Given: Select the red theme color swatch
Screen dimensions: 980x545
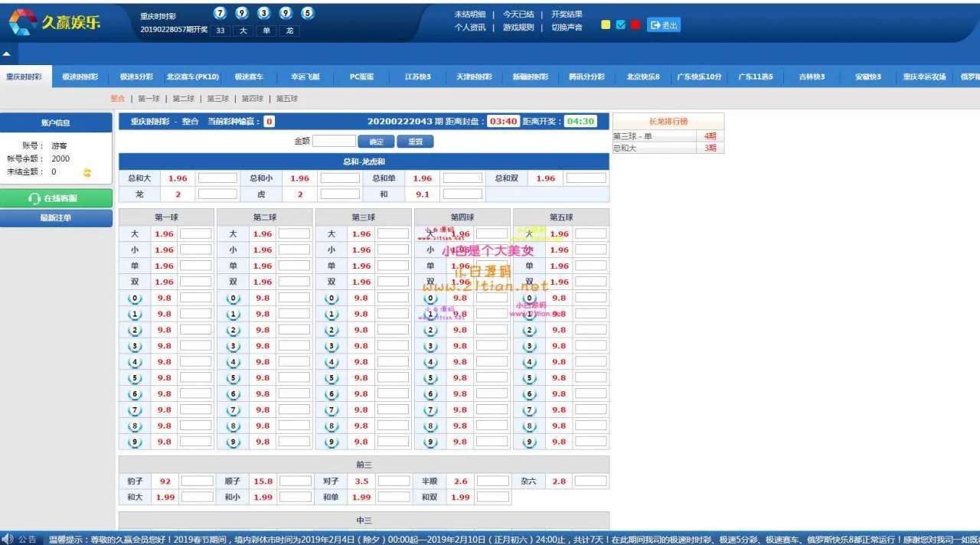Looking at the screenshot, I should click(x=635, y=24).
